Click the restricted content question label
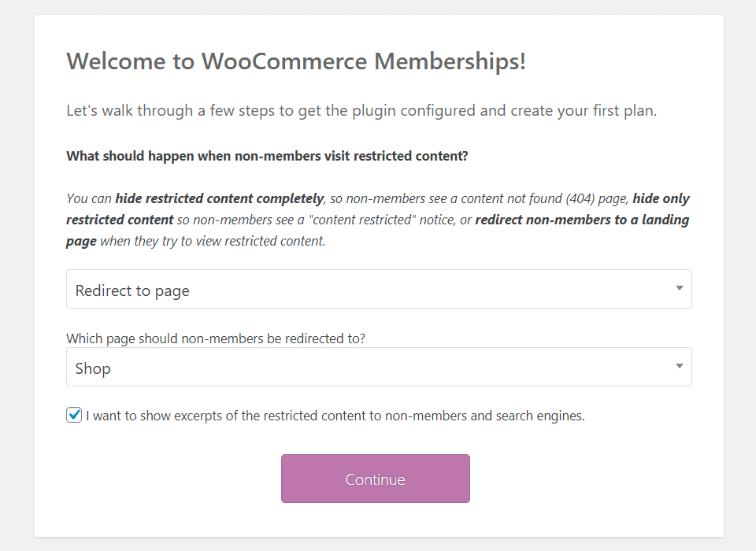The image size is (756, 551). pos(267,156)
